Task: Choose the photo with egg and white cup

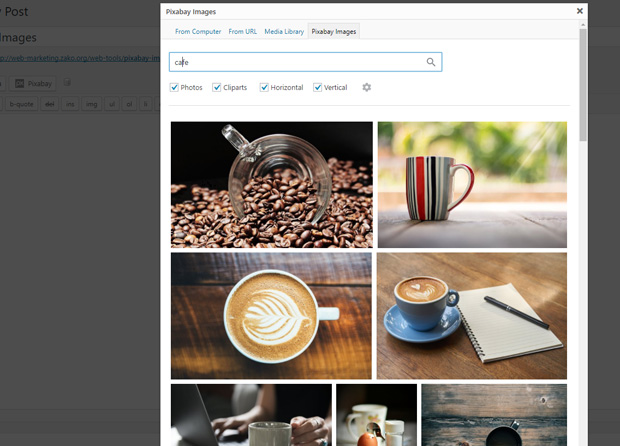Action: [376, 415]
